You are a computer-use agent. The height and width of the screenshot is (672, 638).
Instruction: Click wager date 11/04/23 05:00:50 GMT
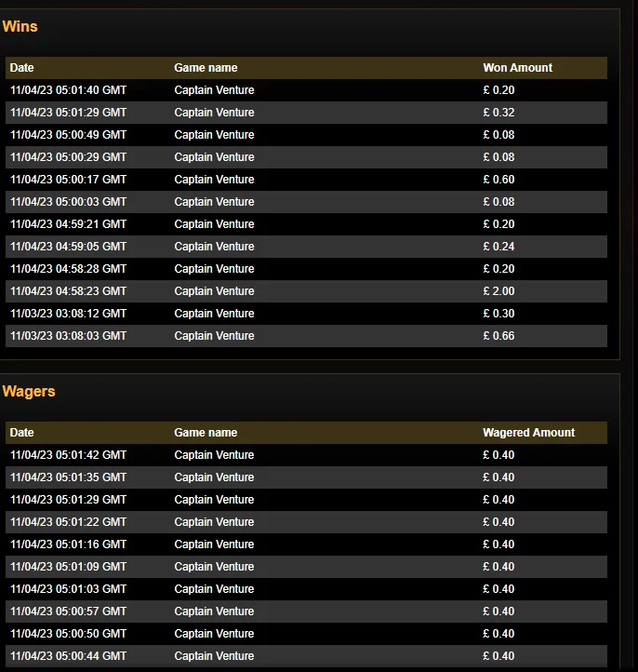pos(69,634)
